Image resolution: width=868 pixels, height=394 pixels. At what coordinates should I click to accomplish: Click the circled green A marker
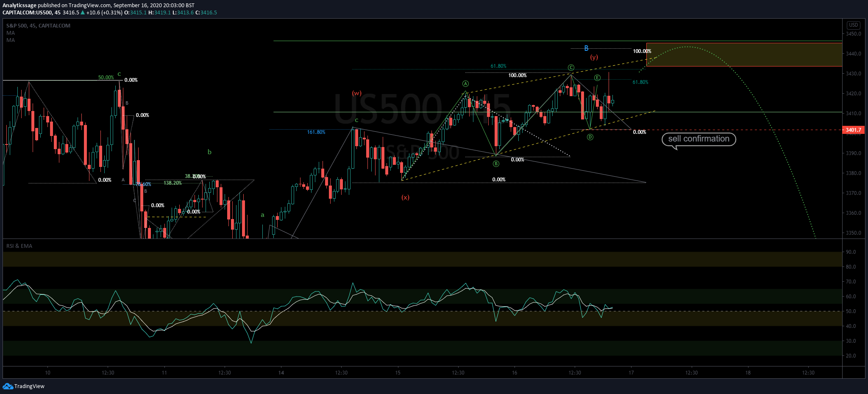465,84
